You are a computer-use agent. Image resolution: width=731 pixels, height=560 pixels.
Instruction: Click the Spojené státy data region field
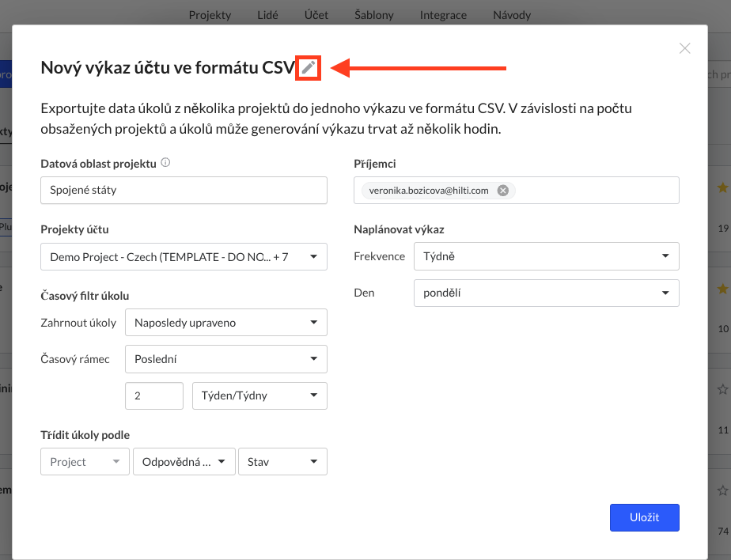pos(184,191)
